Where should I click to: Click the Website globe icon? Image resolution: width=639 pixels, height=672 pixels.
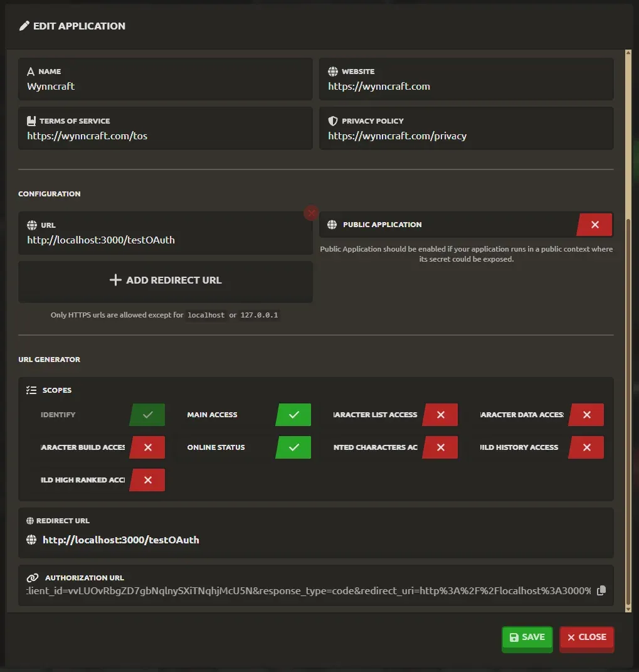tap(333, 72)
